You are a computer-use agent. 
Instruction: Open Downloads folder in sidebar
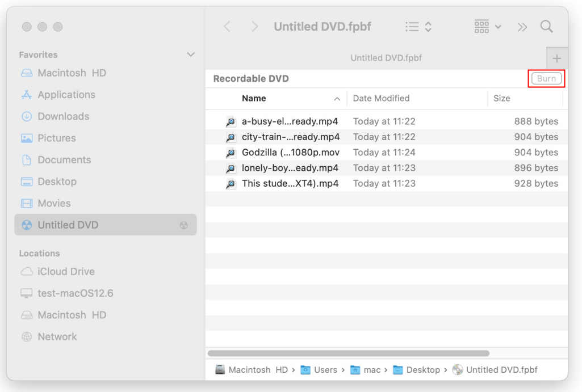pos(63,116)
